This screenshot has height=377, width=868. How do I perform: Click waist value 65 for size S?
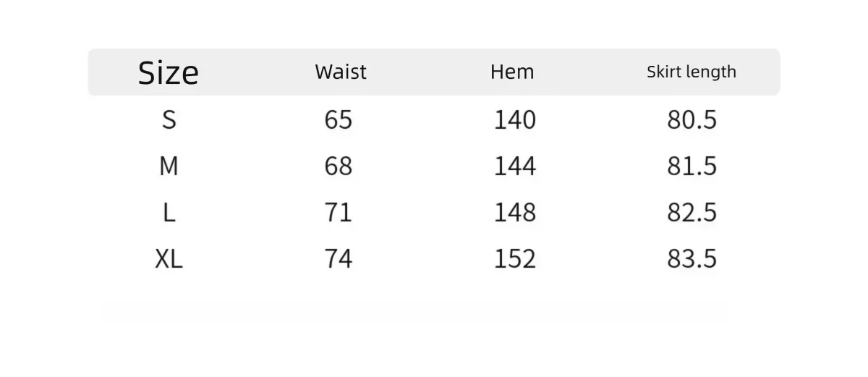pyautogui.click(x=339, y=119)
